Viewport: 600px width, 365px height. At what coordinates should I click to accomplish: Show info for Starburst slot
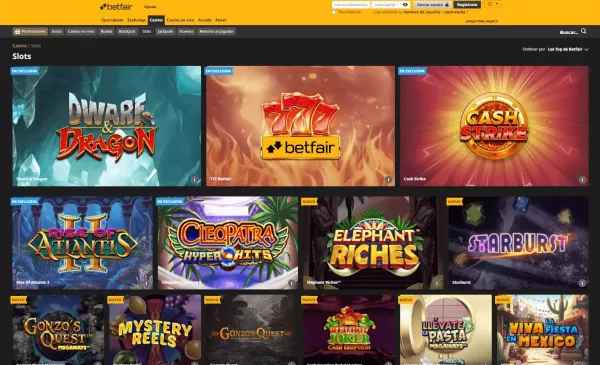(x=582, y=283)
